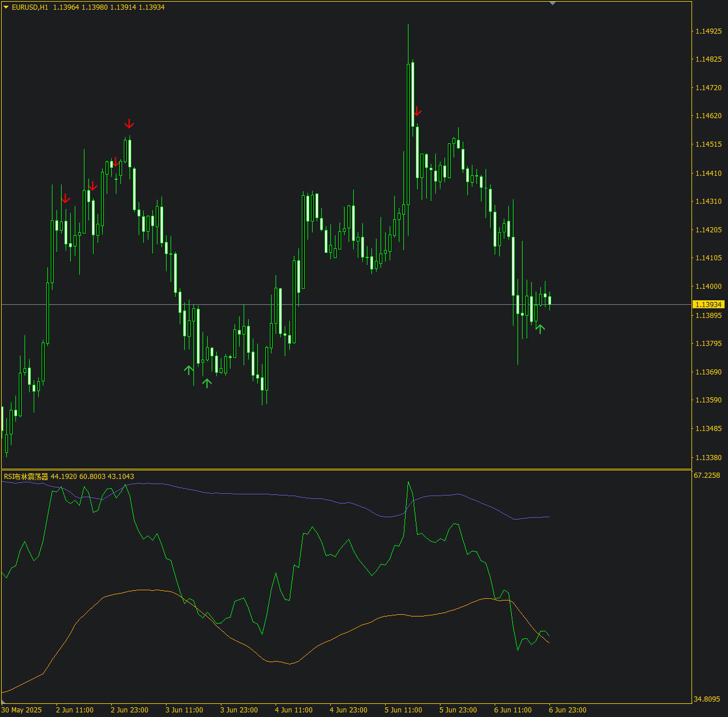This screenshot has height=717, width=728.
Task: Click the 1.13485 price scale label
Action: click(x=708, y=429)
